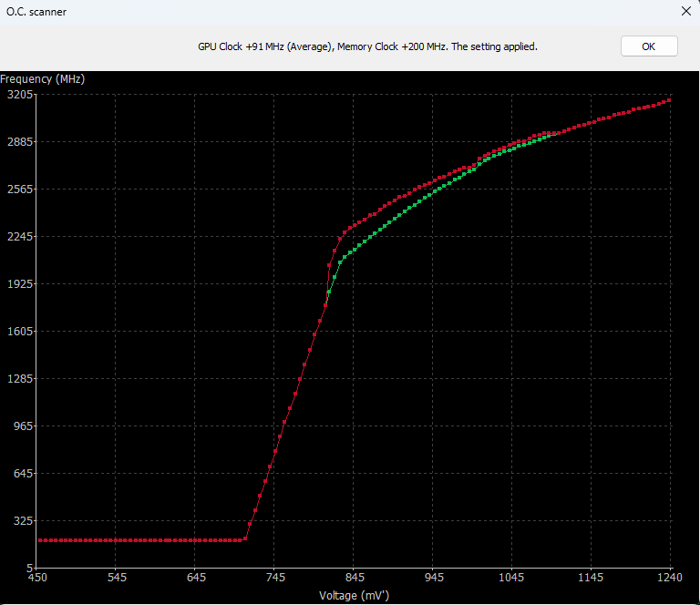Select the 745 voltage axis tick
This screenshot has width=700, height=605.
275,577
